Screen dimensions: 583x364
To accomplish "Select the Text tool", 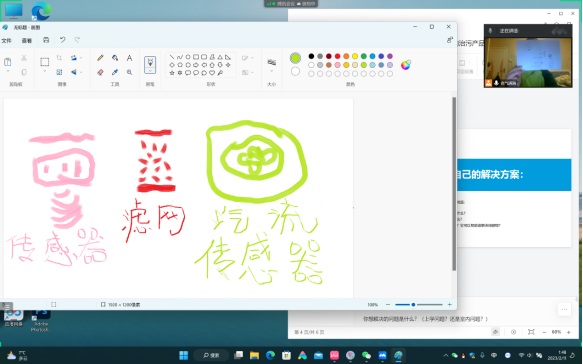I will pos(129,58).
